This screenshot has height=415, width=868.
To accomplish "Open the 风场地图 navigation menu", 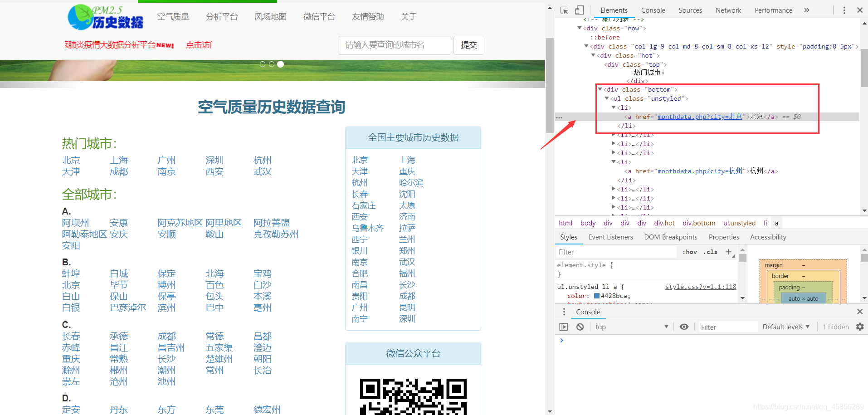I will (271, 17).
